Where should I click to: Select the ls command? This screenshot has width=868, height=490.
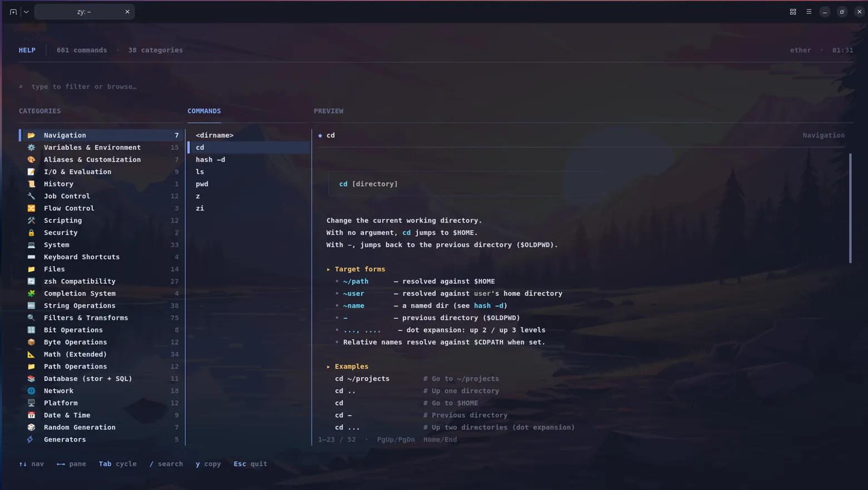248,172
